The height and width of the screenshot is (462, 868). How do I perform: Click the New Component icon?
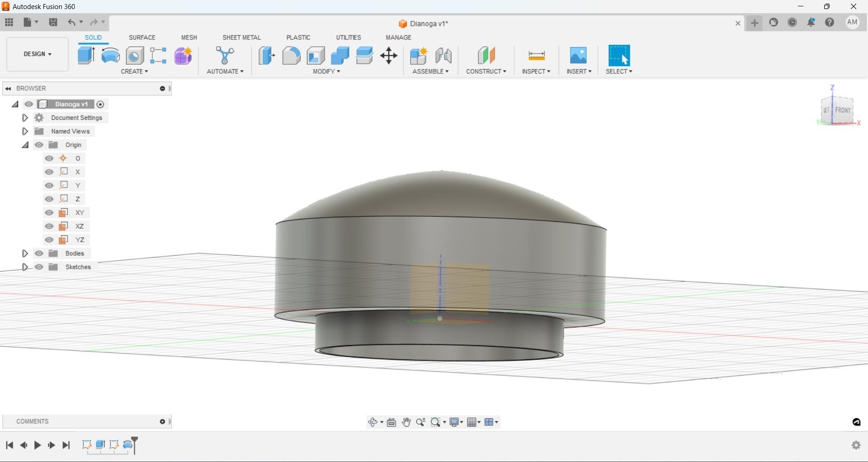pos(419,56)
